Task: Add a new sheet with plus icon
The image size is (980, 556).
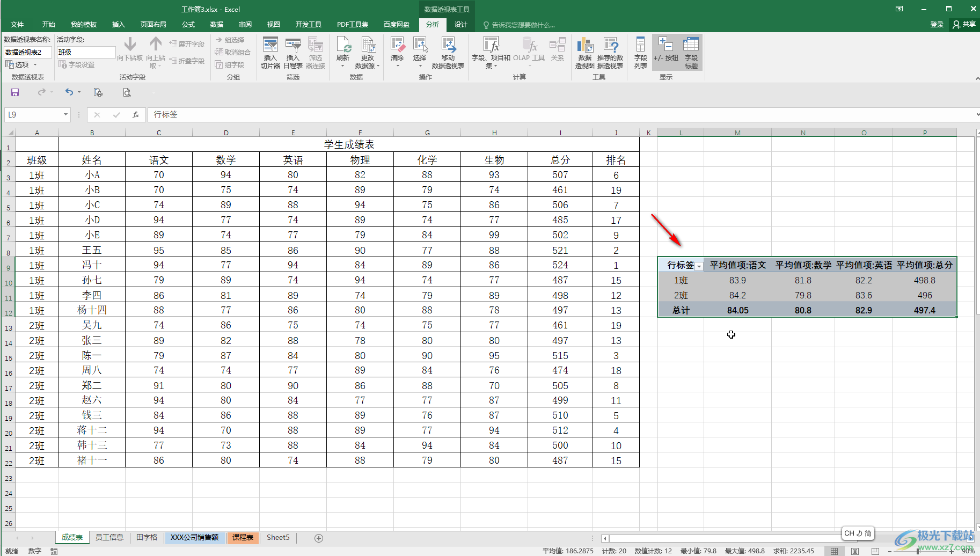Action: point(319,538)
